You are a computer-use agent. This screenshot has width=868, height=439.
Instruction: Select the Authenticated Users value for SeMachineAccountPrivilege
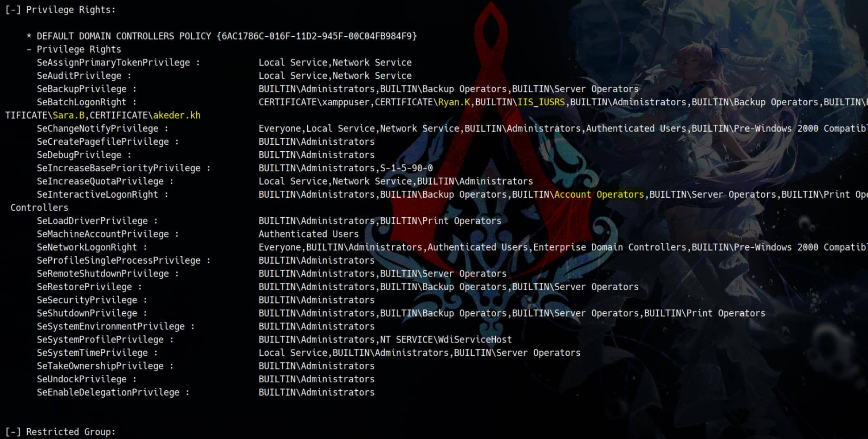(x=309, y=234)
